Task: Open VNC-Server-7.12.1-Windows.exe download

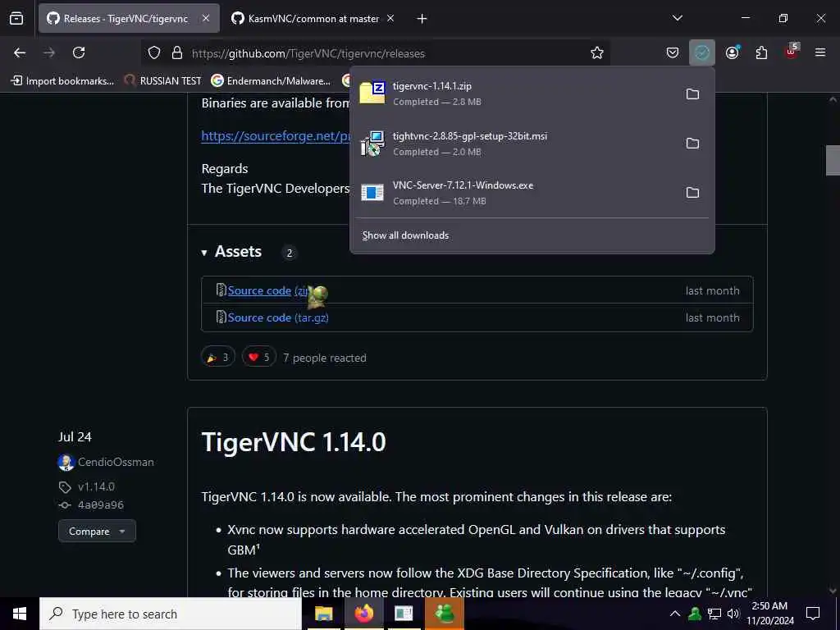Action: coord(514,192)
